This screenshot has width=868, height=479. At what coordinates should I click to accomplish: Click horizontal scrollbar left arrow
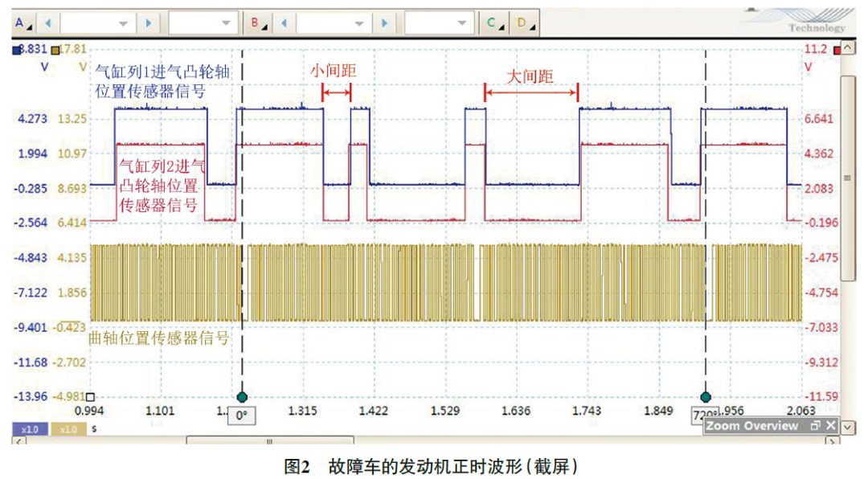coord(18,441)
